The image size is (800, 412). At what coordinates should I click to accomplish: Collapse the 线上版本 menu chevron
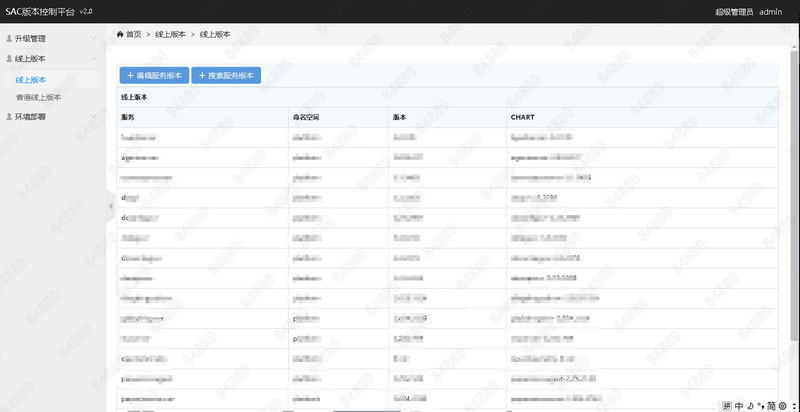pos(93,59)
